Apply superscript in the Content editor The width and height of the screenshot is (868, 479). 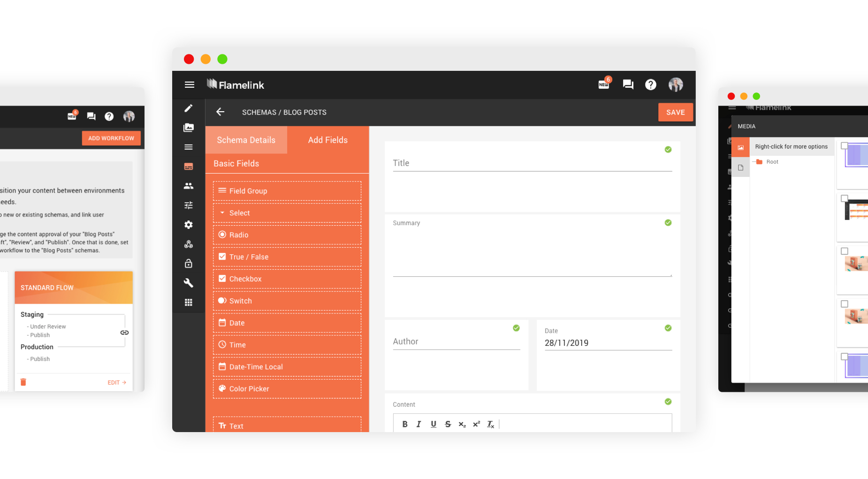[x=476, y=424]
